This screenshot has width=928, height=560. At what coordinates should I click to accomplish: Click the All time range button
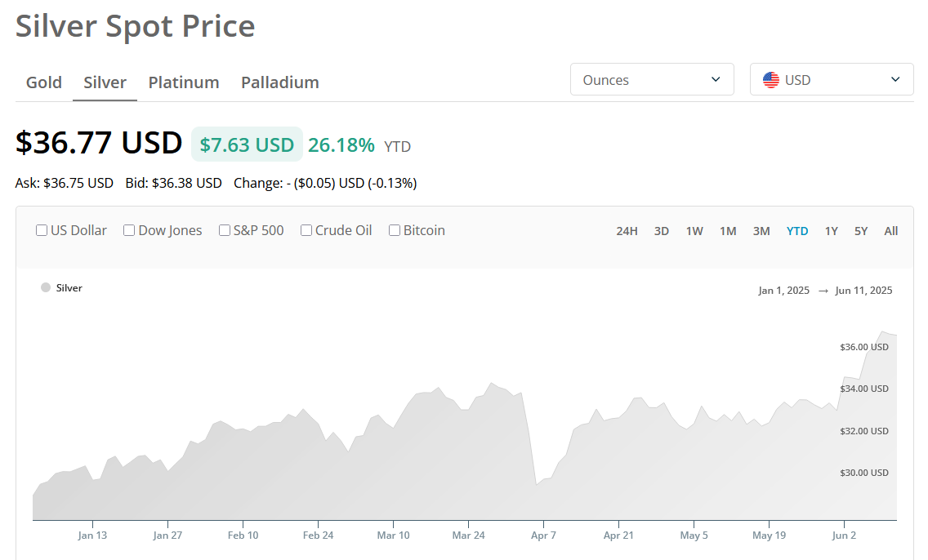pos(890,231)
